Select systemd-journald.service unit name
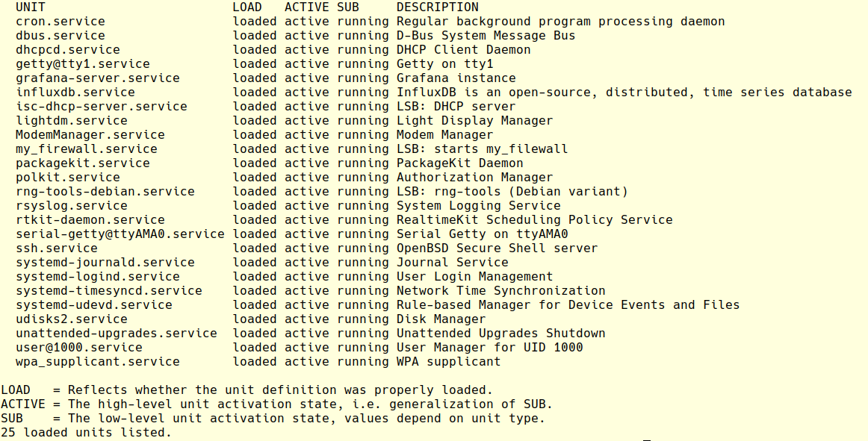 [x=105, y=262]
